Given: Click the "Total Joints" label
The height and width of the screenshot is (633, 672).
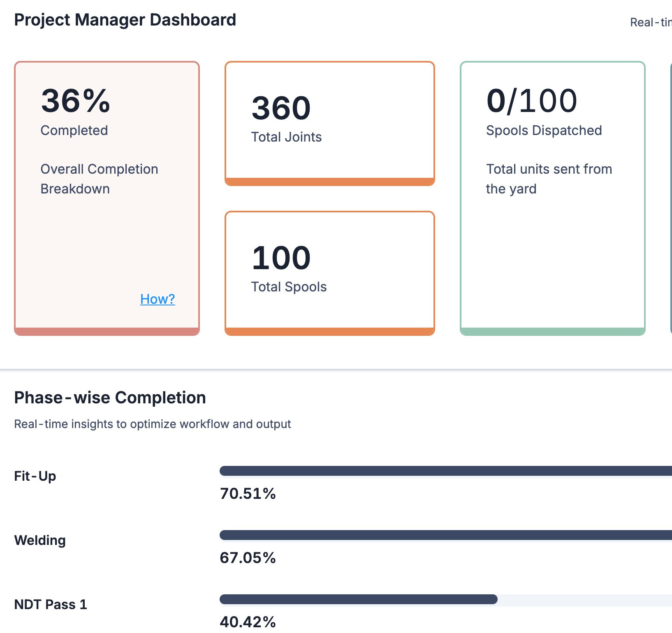Looking at the screenshot, I should 286,137.
